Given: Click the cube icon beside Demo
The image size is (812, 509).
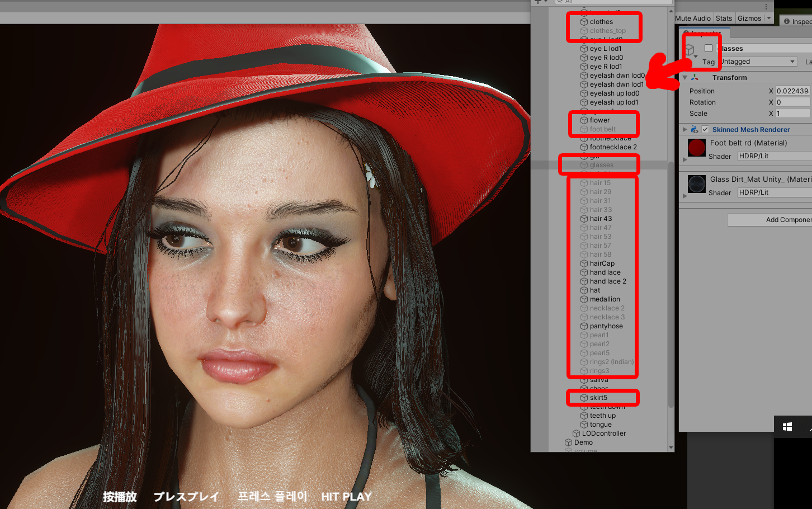Looking at the screenshot, I should pos(568,442).
